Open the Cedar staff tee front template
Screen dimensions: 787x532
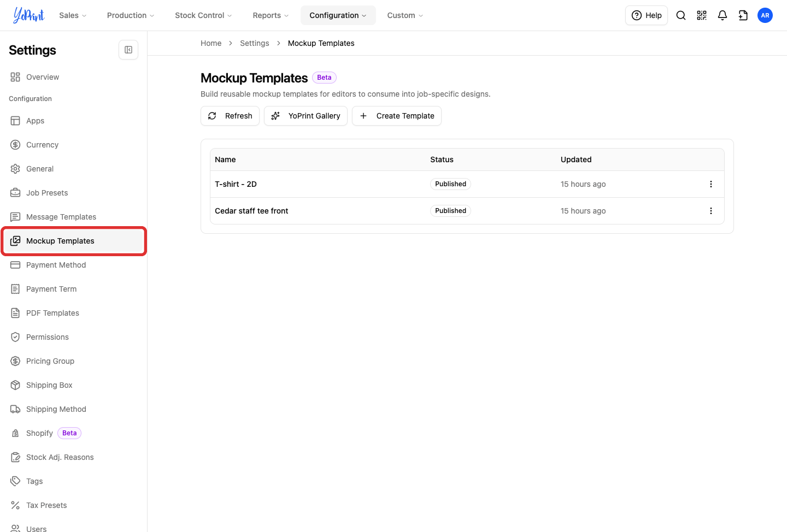(251, 211)
